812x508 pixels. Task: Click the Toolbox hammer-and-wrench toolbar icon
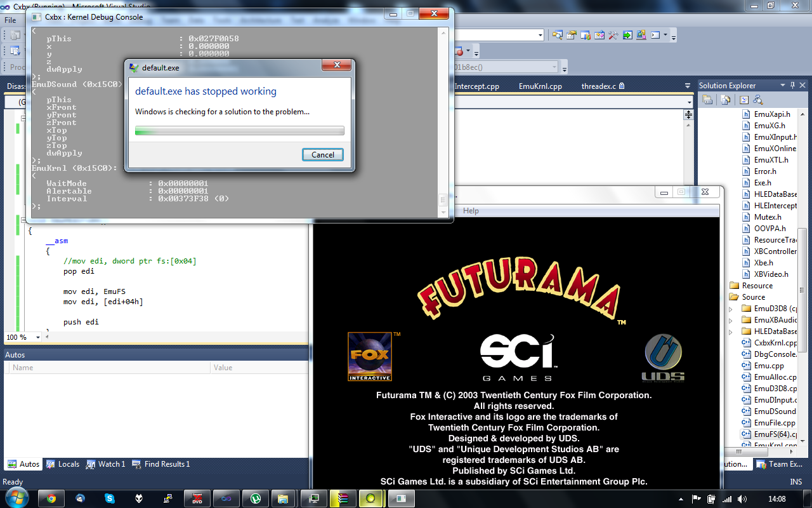click(613, 35)
